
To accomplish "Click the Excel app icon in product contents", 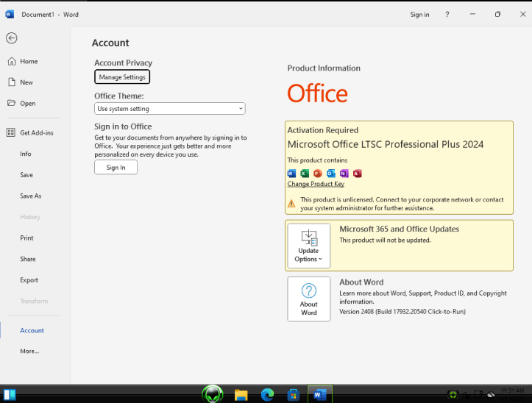I will (305, 174).
